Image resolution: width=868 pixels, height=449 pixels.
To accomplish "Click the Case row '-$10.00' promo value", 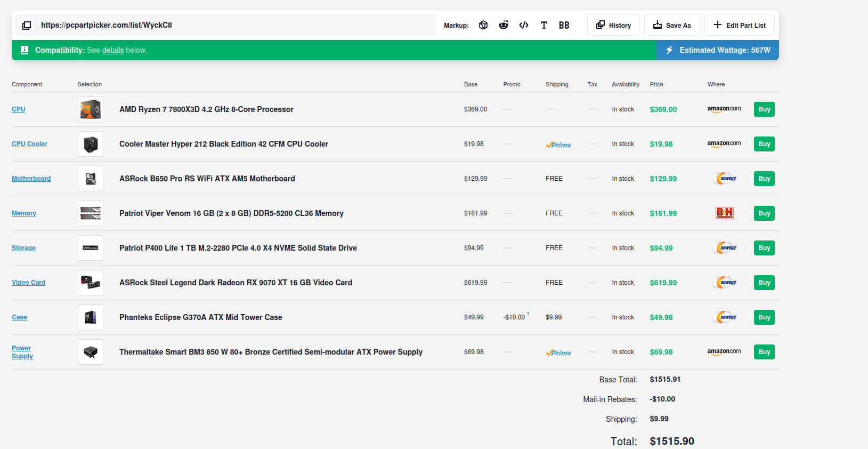I will [514, 317].
